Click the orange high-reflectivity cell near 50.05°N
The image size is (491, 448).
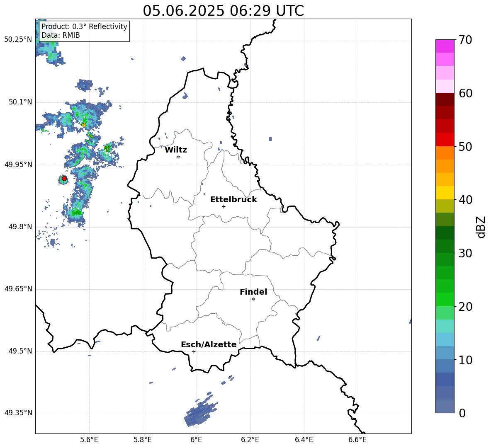pos(83,124)
